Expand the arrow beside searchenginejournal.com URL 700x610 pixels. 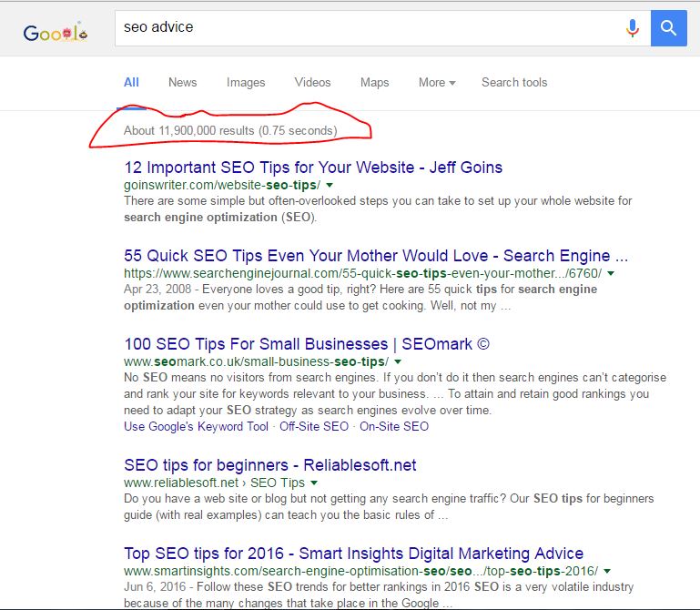pyautogui.click(x=611, y=273)
